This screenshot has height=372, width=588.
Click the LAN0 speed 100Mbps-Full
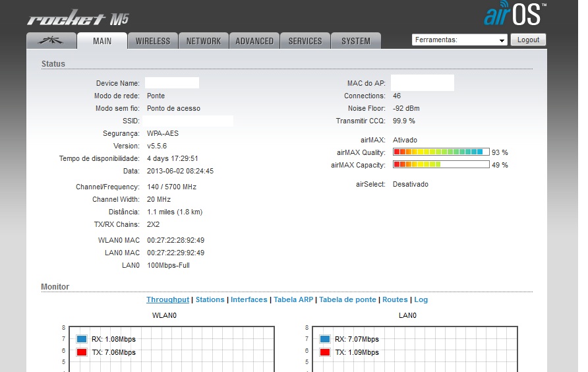(x=168, y=265)
